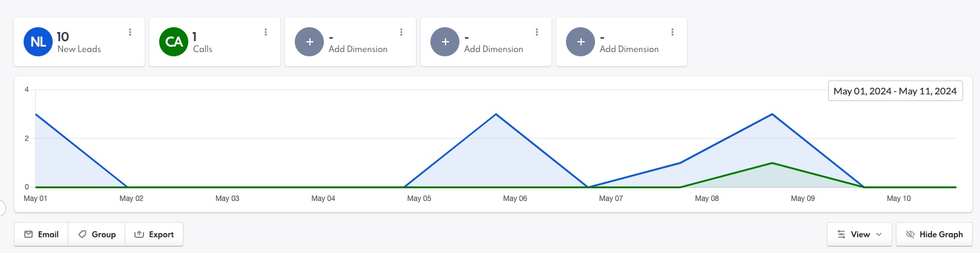Select the May 04 label on the axis
The image size is (980, 253).
(323, 199)
